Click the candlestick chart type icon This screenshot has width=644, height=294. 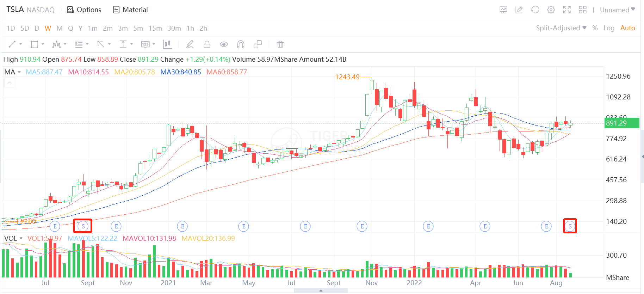point(167,44)
